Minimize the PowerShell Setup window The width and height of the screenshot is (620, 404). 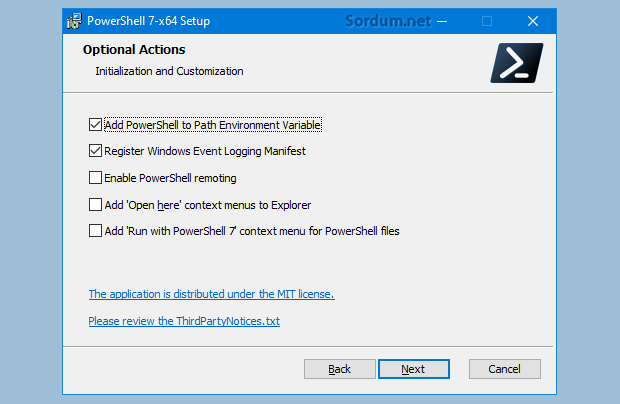click(442, 20)
